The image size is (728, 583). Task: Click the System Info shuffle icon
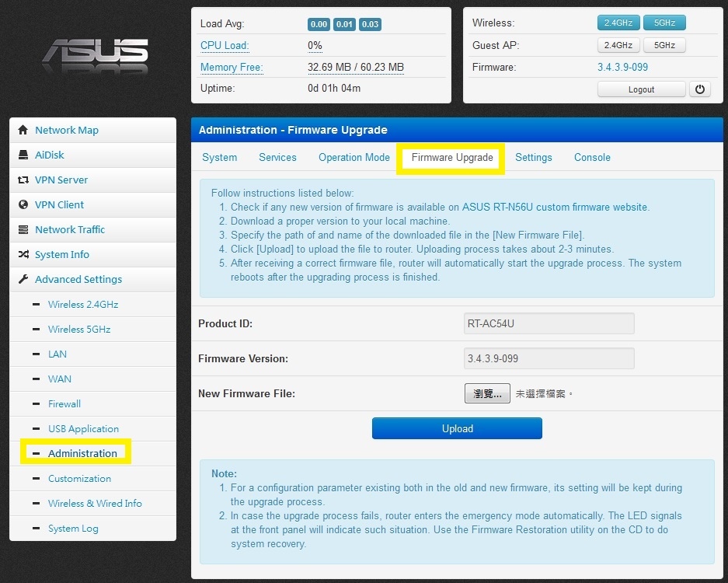(23, 254)
